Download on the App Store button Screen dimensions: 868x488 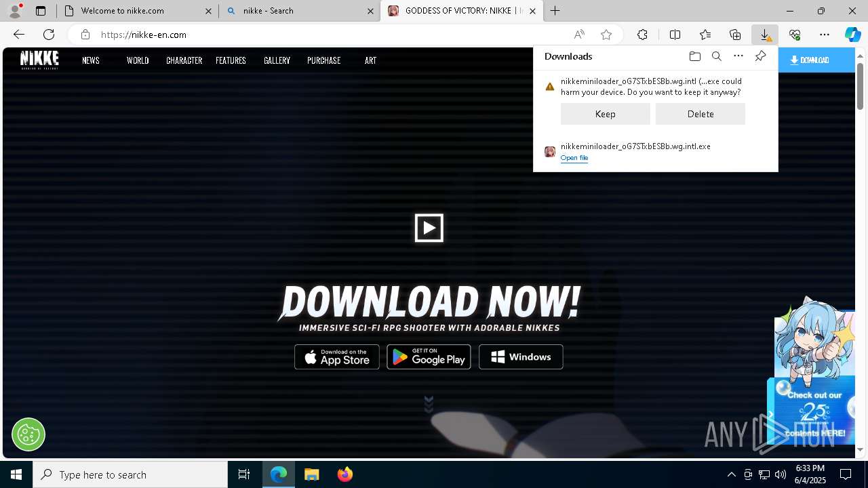(x=337, y=357)
